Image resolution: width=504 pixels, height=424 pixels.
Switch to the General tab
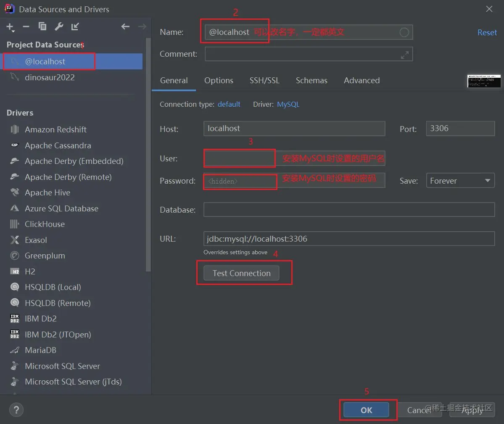click(x=174, y=80)
